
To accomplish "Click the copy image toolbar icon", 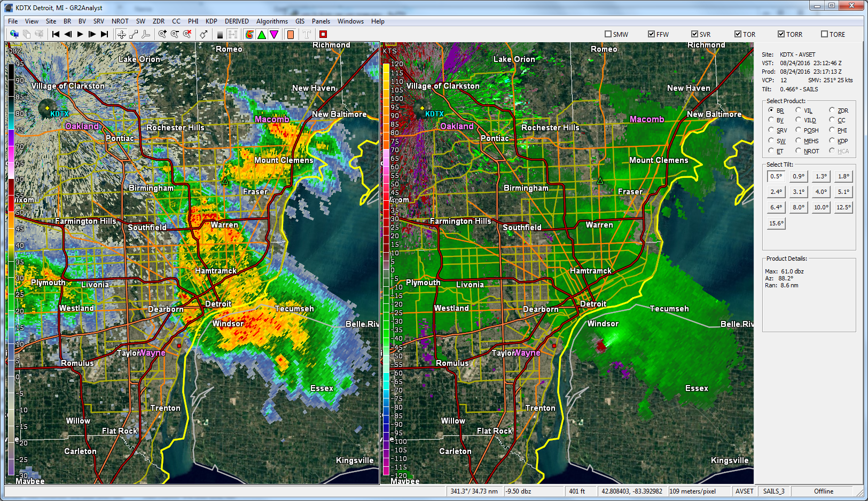I will [27, 34].
